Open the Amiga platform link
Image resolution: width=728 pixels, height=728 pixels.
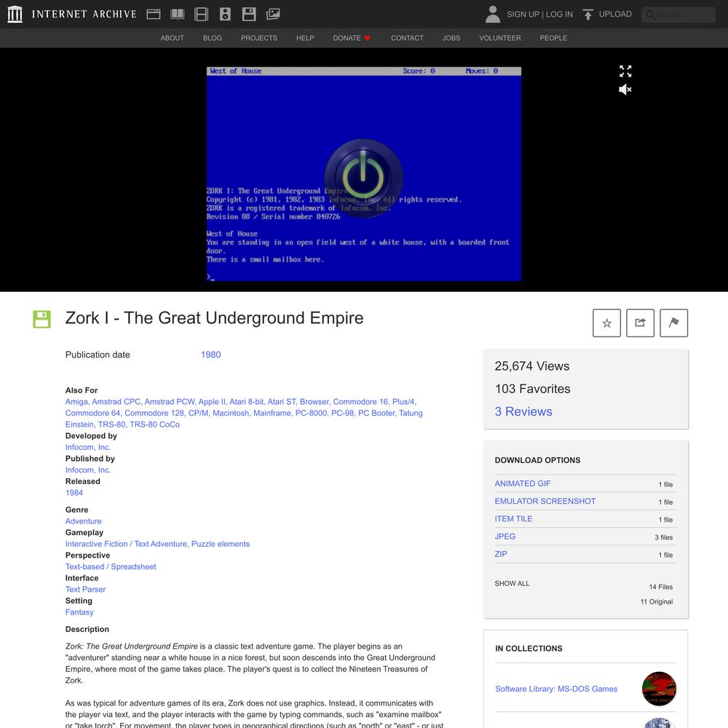(76, 402)
